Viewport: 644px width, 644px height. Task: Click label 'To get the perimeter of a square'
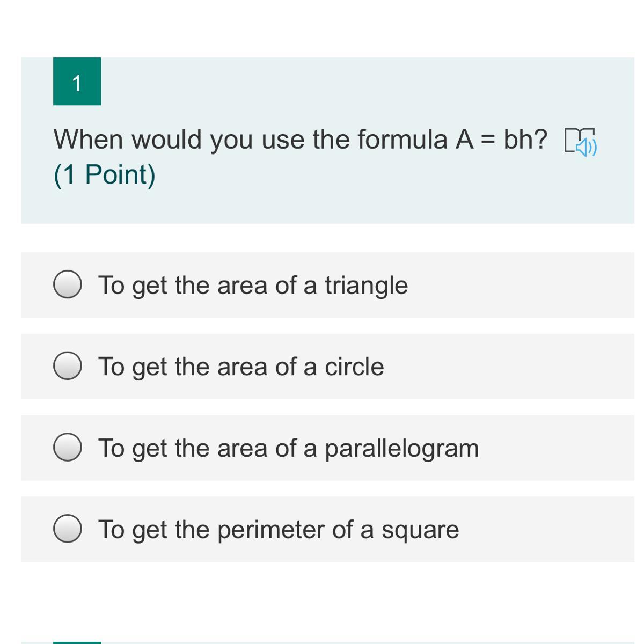tap(279, 530)
